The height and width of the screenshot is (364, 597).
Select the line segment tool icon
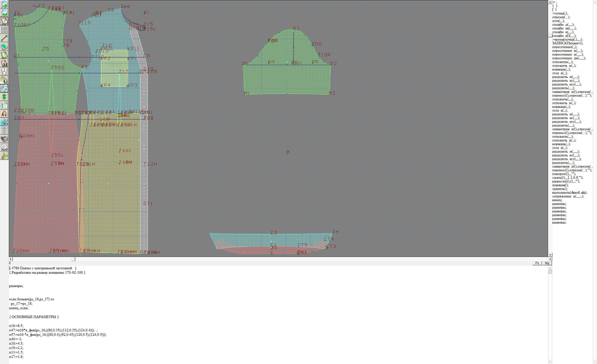tap(4, 38)
